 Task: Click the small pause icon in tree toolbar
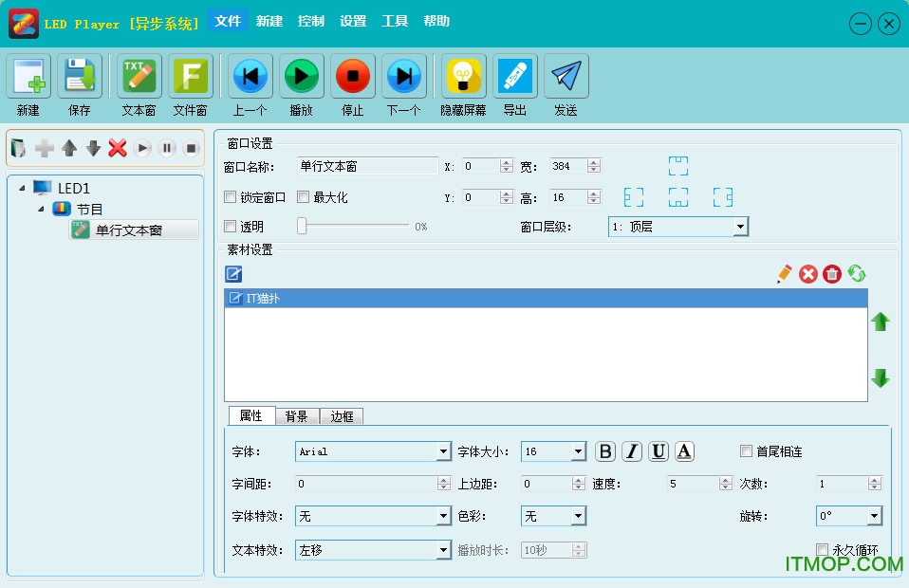(166, 148)
